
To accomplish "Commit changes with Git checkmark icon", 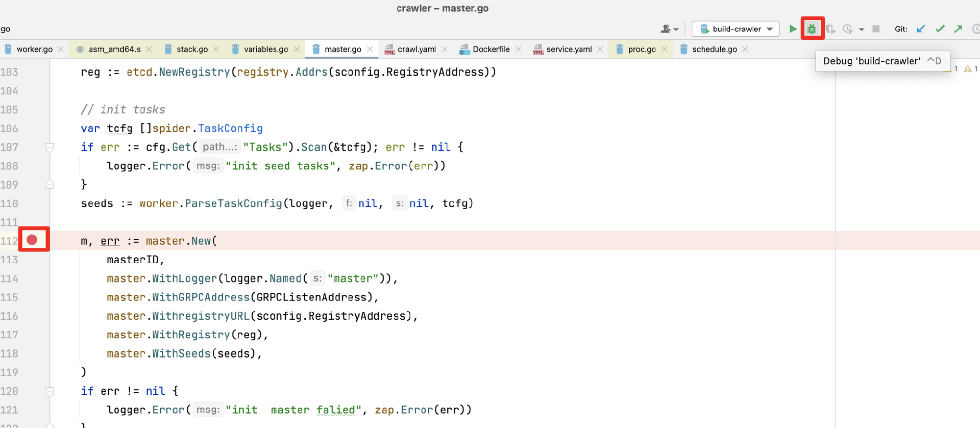I will point(940,29).
